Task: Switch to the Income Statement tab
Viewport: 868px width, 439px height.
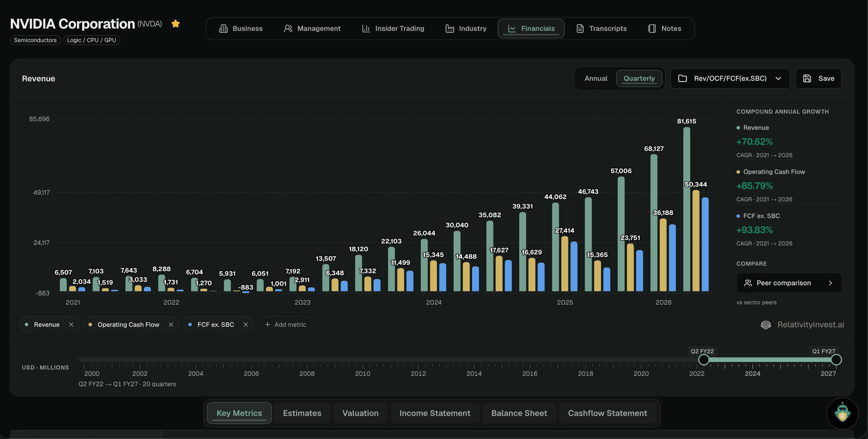Action: click(435, 413)
